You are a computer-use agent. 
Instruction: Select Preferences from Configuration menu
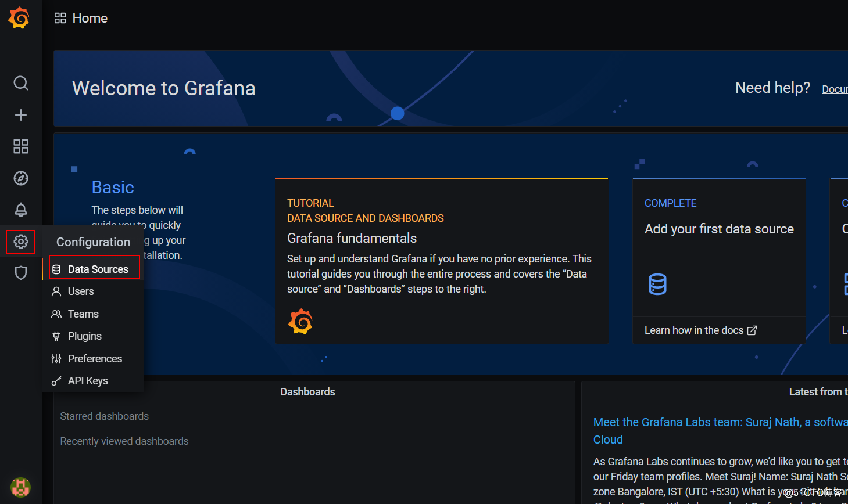click(94, 359)
